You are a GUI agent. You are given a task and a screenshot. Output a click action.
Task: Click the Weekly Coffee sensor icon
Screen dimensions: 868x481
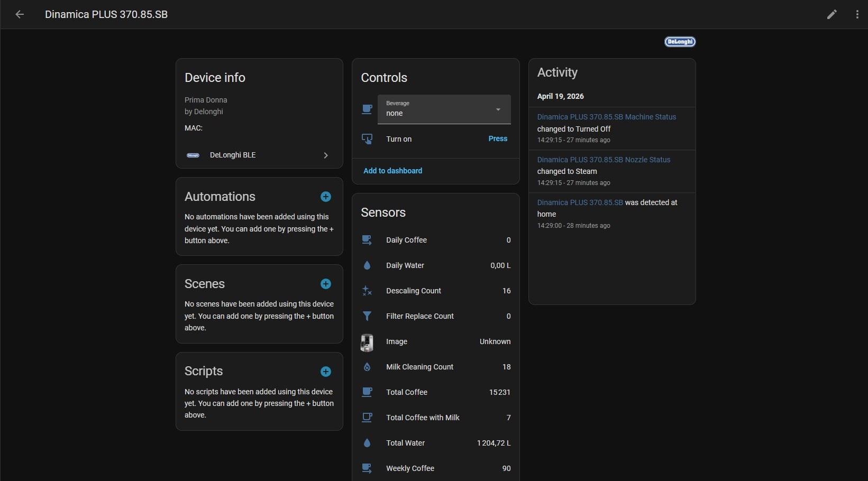[367, 468]
